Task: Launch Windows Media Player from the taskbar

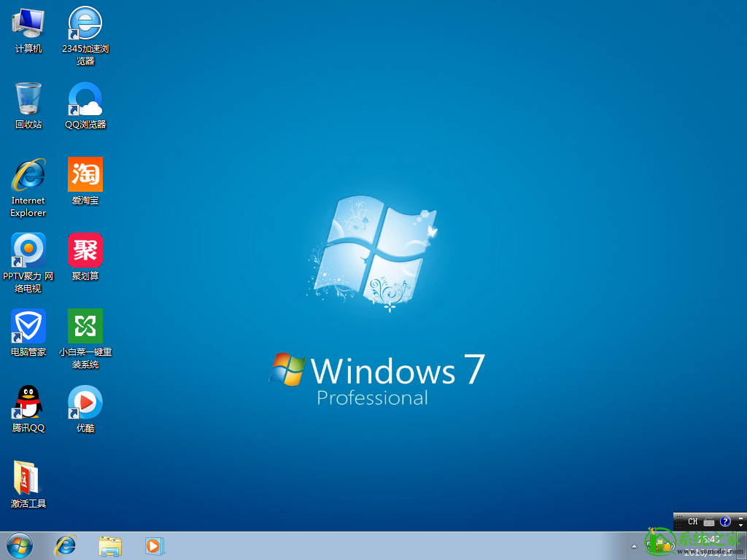Action: pyautogui.click(x=154, y=545)
